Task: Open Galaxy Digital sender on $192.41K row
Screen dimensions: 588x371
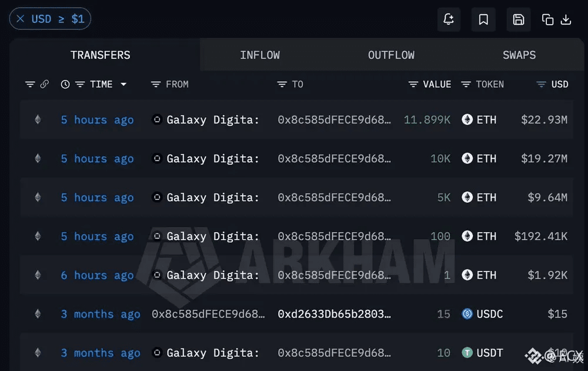Action: coord(205,236)
